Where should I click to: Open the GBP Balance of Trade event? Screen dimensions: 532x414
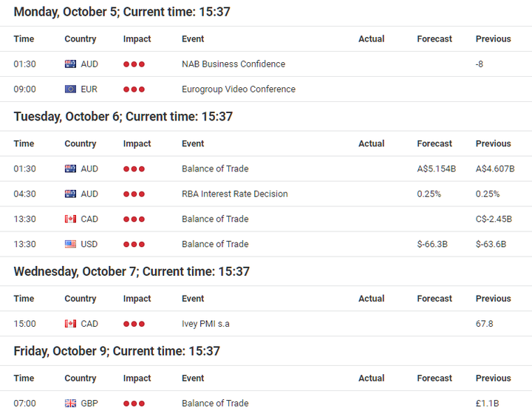pos(215,404)
